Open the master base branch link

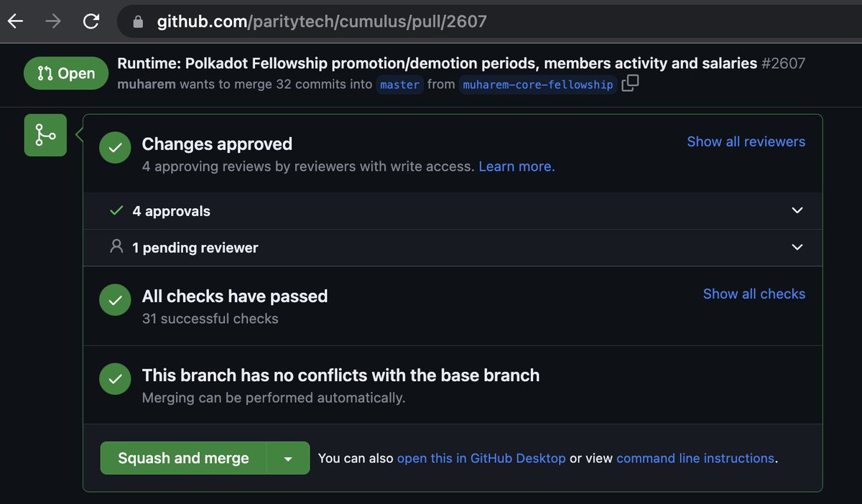click(400, 85)
